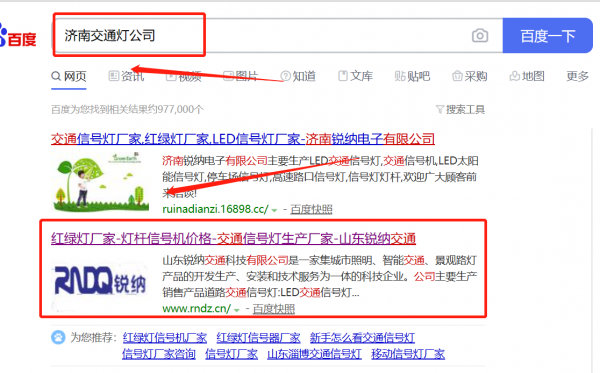This screenshot has height=373, width=600.
Task: Open 百度快照 for ruinadianzi result
Action: tap(311, 209)
